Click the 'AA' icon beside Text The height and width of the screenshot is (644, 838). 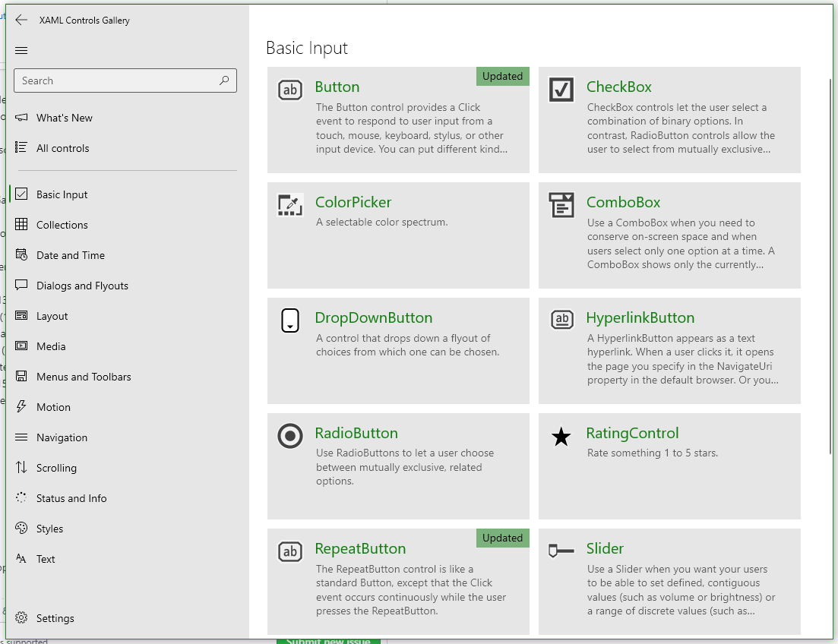[x=21, y=559]
